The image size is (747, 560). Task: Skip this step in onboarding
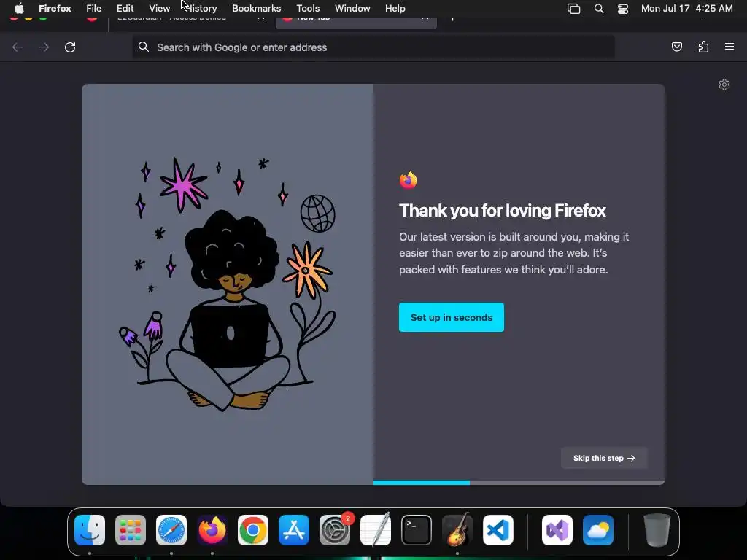603,458
